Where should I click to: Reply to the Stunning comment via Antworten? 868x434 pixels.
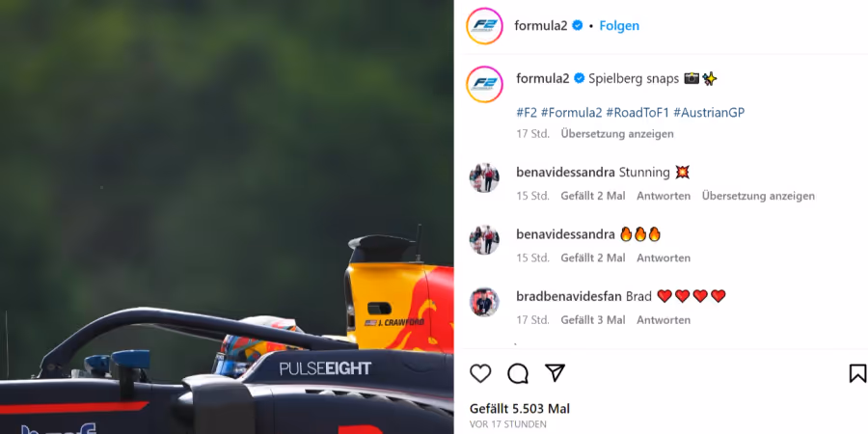(664, 196)
